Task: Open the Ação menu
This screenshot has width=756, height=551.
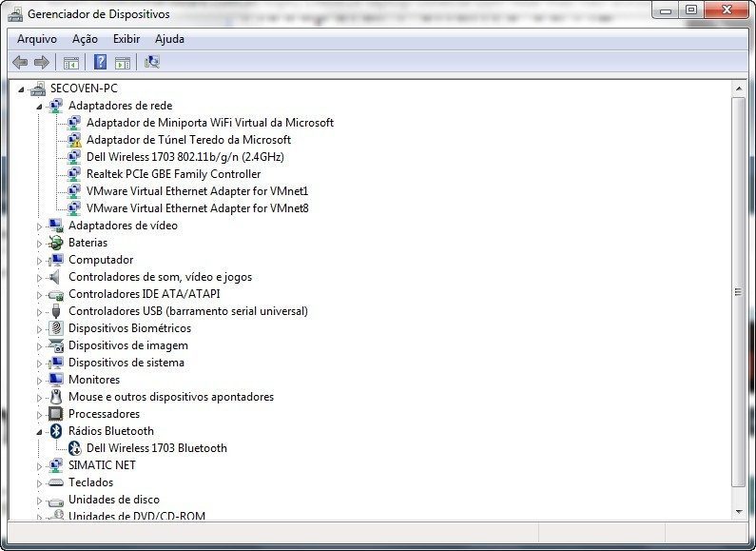Action: point(85,39)
